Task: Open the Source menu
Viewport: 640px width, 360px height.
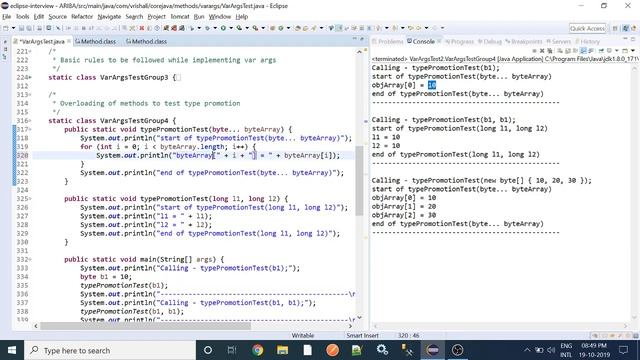Action: [x=58, y=17]
